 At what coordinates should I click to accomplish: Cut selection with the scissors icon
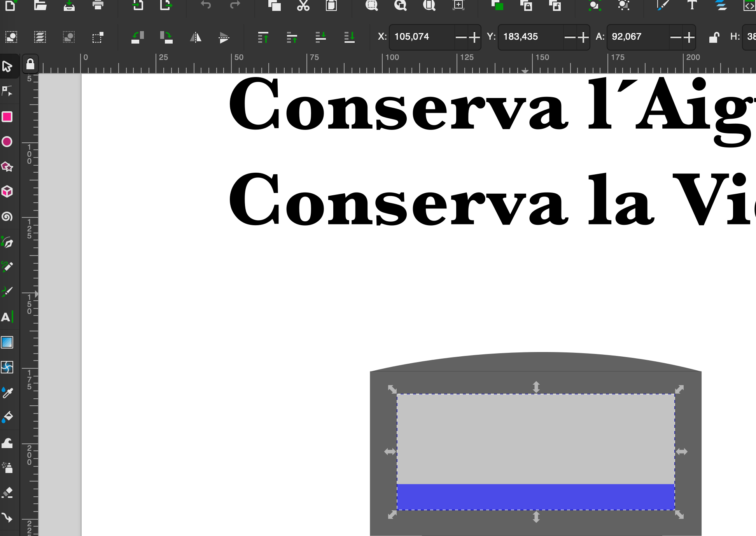303,5
